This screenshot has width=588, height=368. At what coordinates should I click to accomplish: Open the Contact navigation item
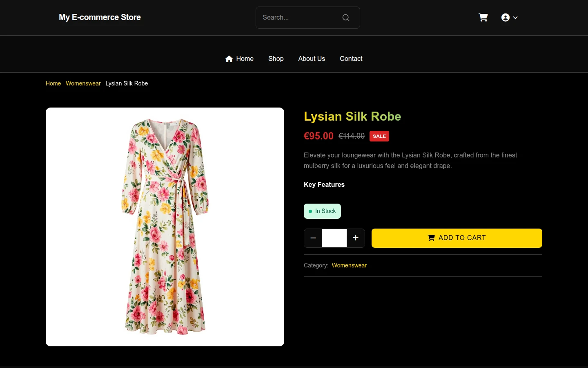click(x=351, y=59)
